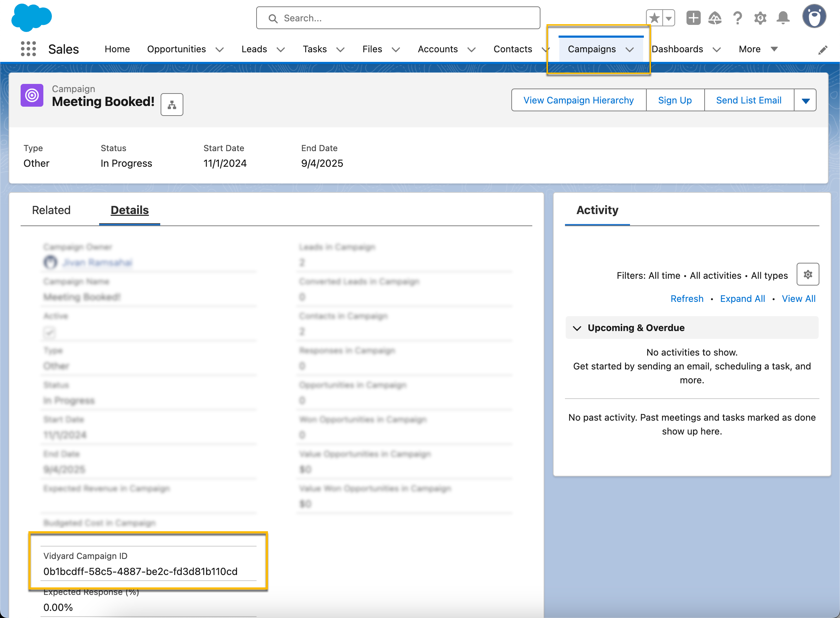Switch to the Related tab
The height and width of the screenshot is (618, 840).
(51, 210)
